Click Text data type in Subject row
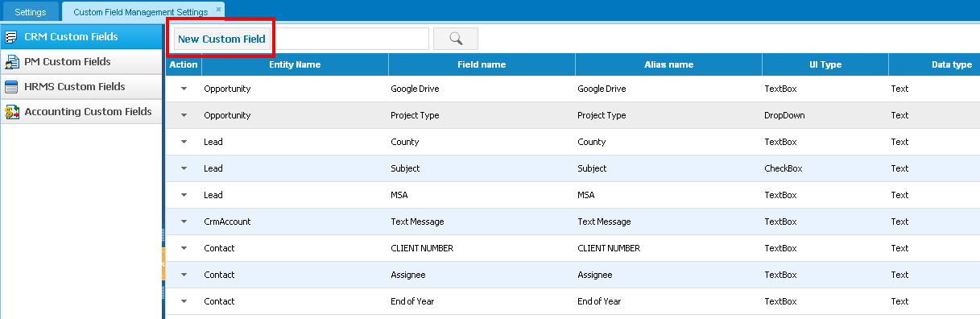This screenshot has height=319, width=980. tap(934, 168)
